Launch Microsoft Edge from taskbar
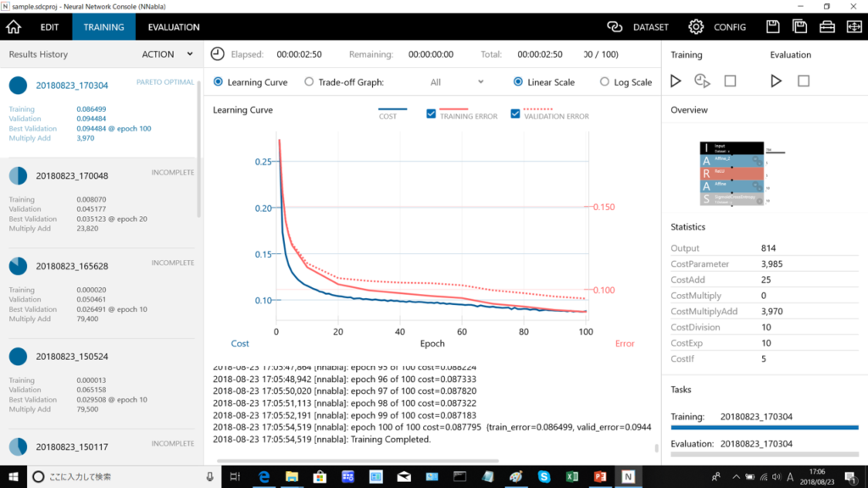 pos(264,476)
